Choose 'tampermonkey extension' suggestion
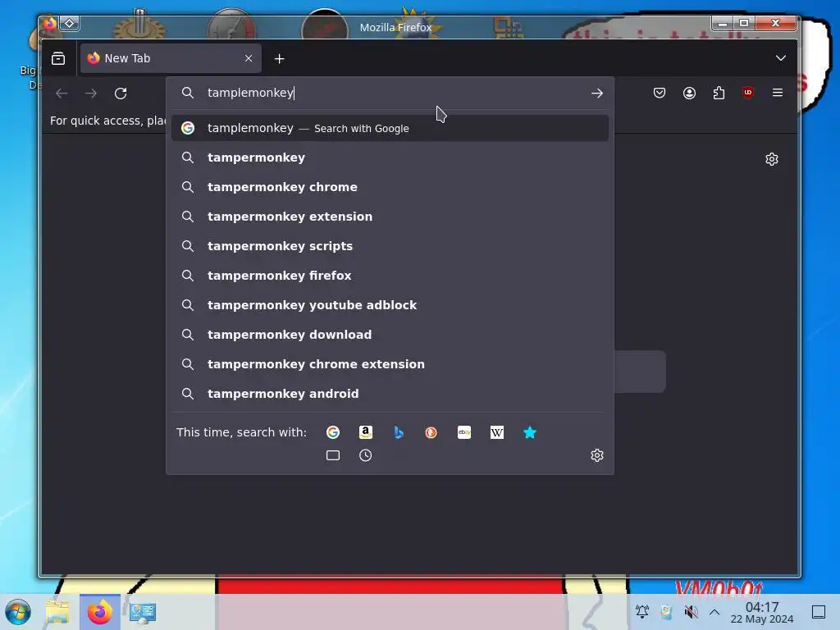This screenshot has width=840, height=630. tap(390, 217)
